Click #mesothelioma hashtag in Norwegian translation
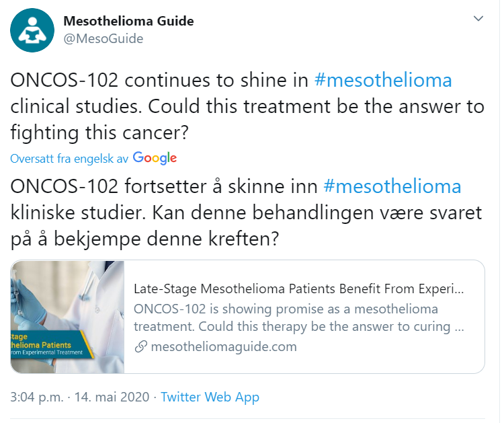This screenshot has width=504, height=423. pos(392,186)
